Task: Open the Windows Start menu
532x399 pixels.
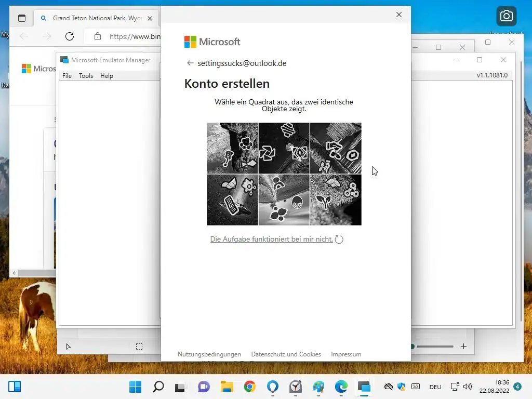Action: tap(136, 387)
